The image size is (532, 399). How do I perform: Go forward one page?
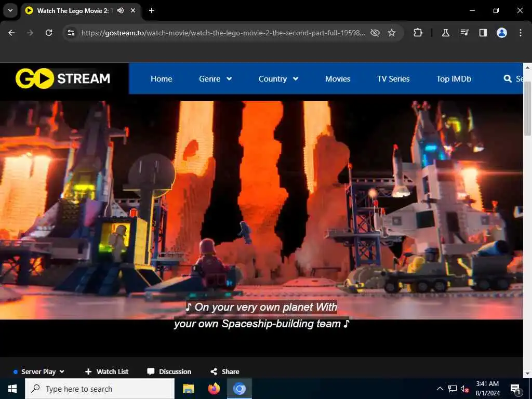[x=30, y=33]
